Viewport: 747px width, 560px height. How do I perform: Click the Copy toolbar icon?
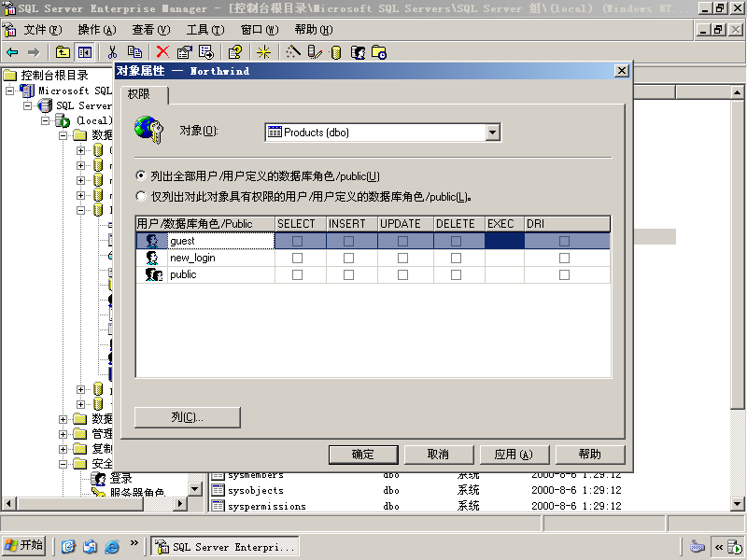pos(134,52)
